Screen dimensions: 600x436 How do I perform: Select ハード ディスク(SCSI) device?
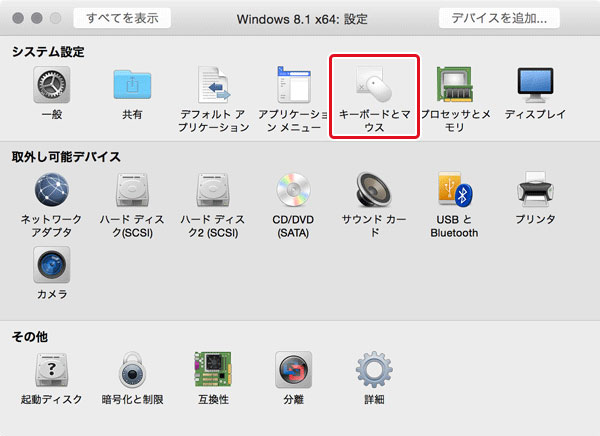click(x=132, y=190)
